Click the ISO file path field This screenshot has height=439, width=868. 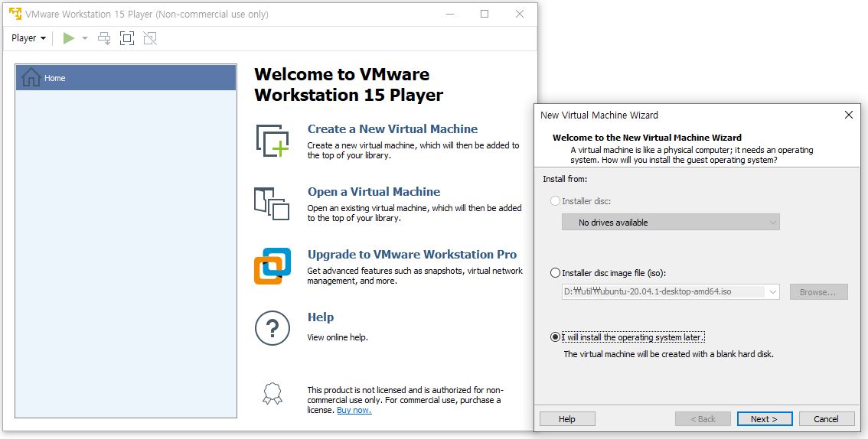[x=663, y=292]
